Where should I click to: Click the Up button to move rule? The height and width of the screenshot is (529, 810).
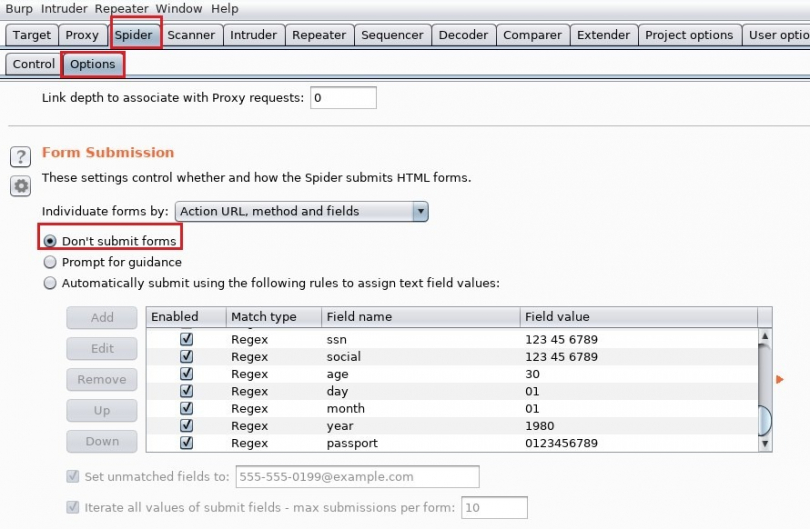coord(102,411)
